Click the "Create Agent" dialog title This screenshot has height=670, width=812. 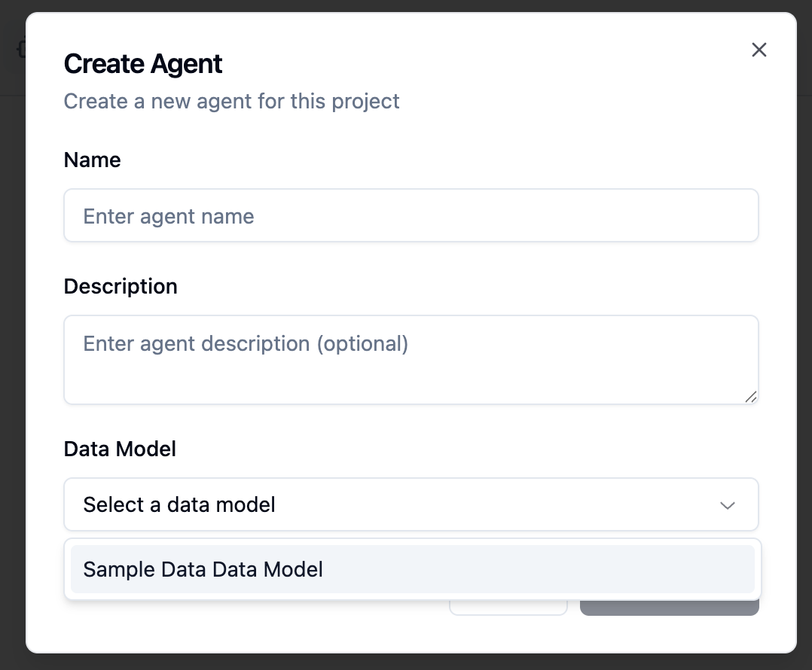tap(142, 64)
